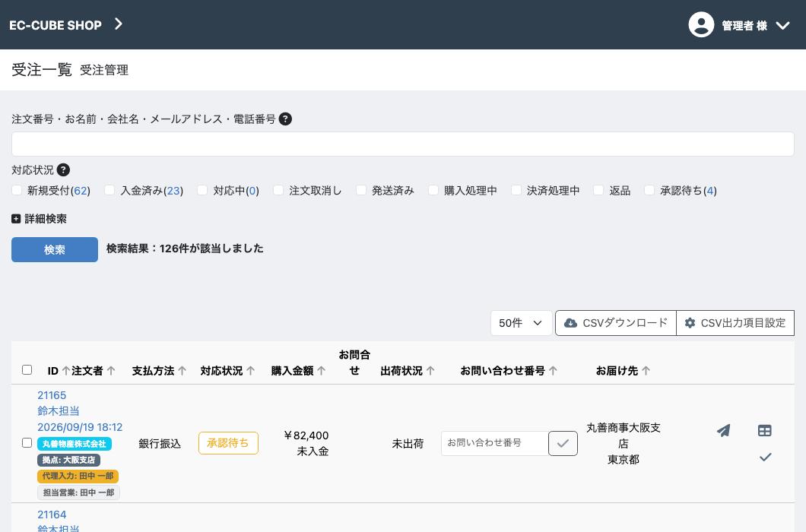Image resolution: width=806 pixels, height=532 pixels.
Task: Click the 銀行振込 payment method cell
Action: 160,444
